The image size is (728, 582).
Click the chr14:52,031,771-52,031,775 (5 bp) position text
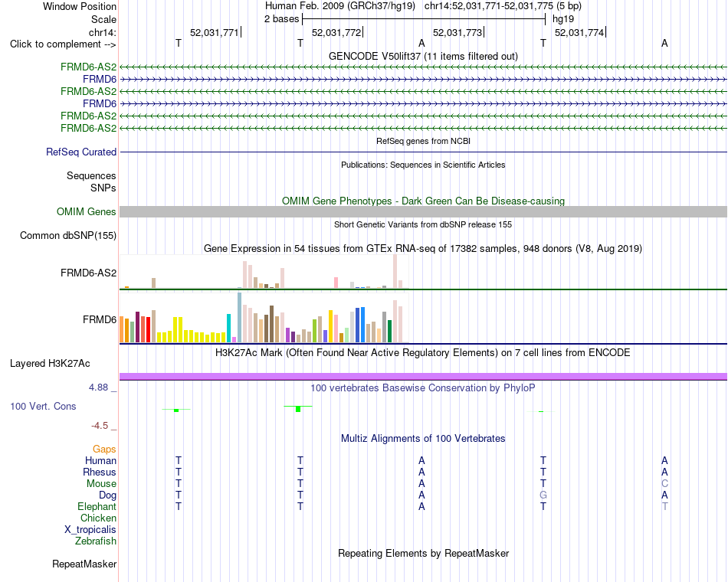(x=503, y=6)
